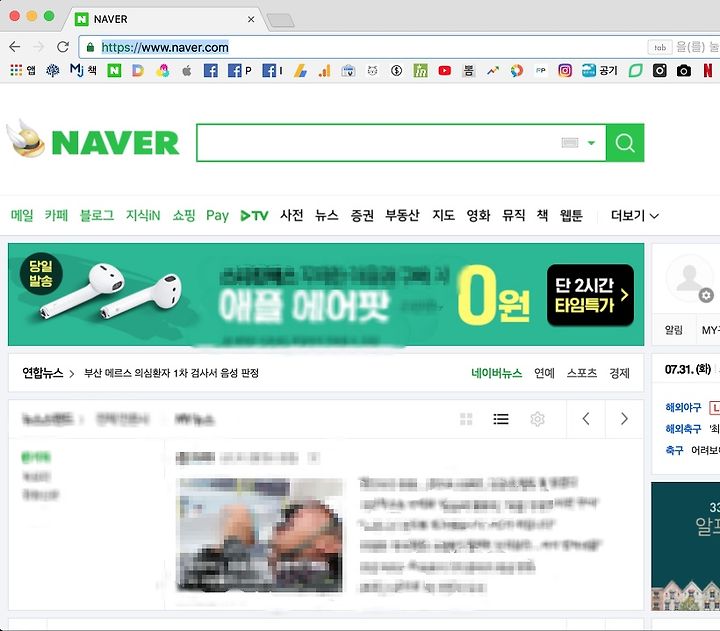Screen dimensions: 720x631
Task: Open the Mj 책 bookmark
Action: click(x=83, y=70)
